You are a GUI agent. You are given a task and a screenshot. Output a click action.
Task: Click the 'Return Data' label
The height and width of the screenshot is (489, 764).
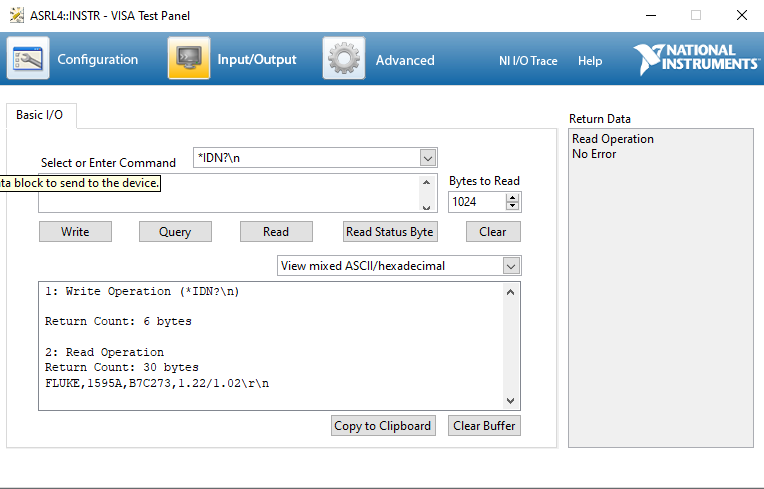[600, 119]
